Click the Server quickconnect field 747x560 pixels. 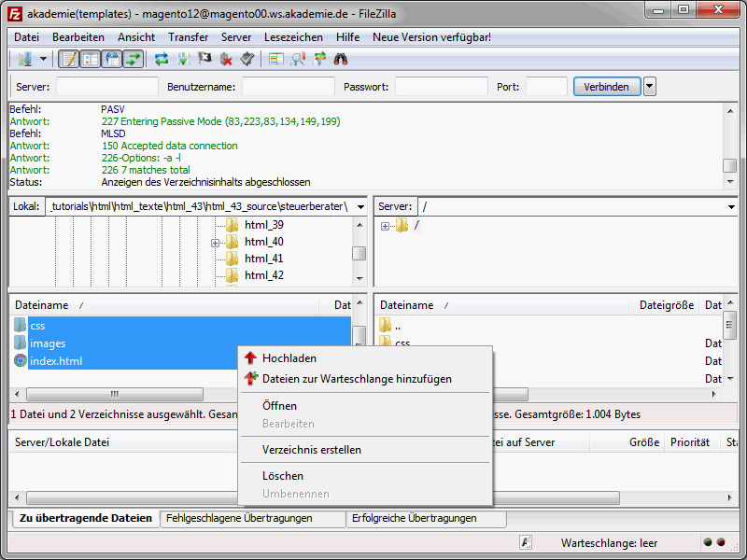coord(107,87)
